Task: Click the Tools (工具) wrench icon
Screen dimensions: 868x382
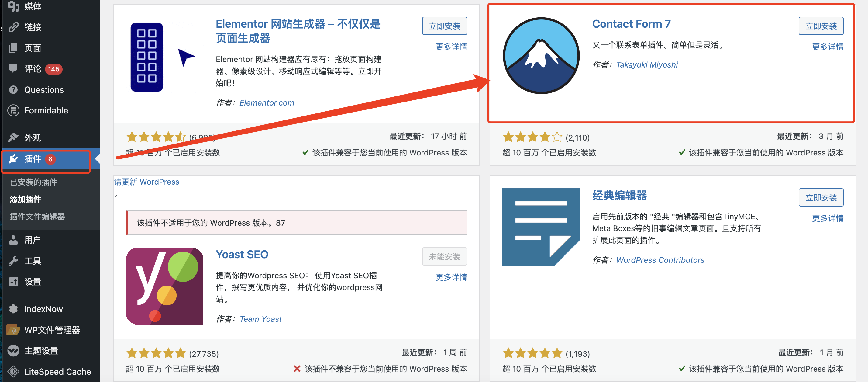Action: pyautogui.click(x=13, y=261)
